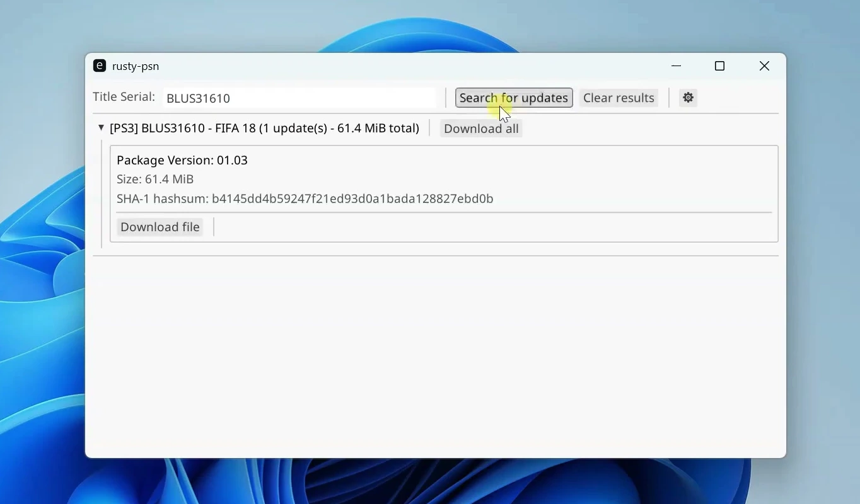Focus the Title Serial input field
The image size is (860, 504).
tap(299, 98)
